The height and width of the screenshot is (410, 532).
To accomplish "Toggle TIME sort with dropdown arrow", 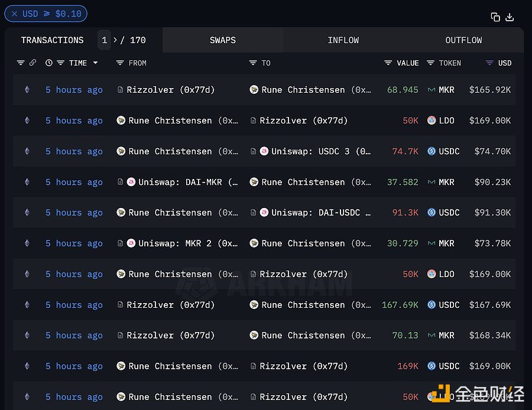I will pos(95,63).
